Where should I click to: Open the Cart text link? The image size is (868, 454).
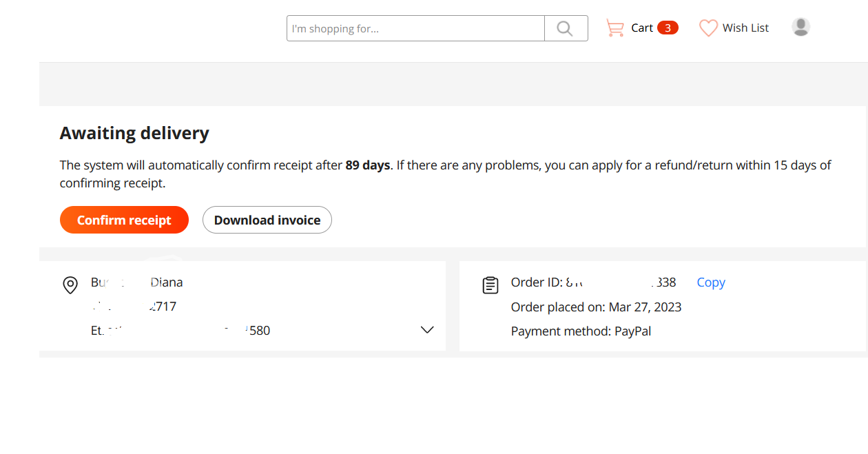(642, 28)
